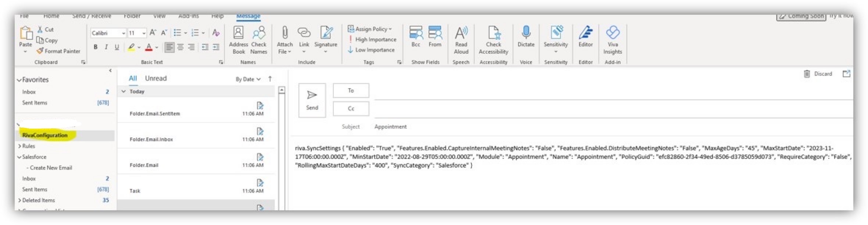Decrease font size with shrink icon
This screenshot has width=868, height=225.
tap(164, 33)
